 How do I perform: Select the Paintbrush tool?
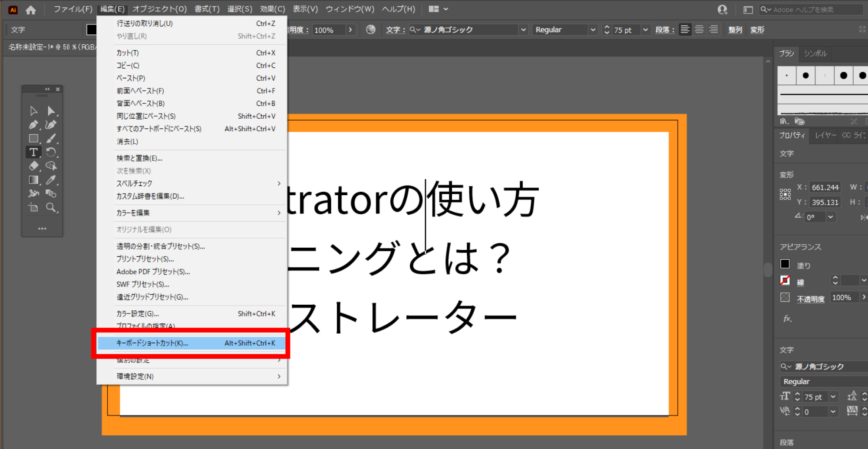coord(51,139)
